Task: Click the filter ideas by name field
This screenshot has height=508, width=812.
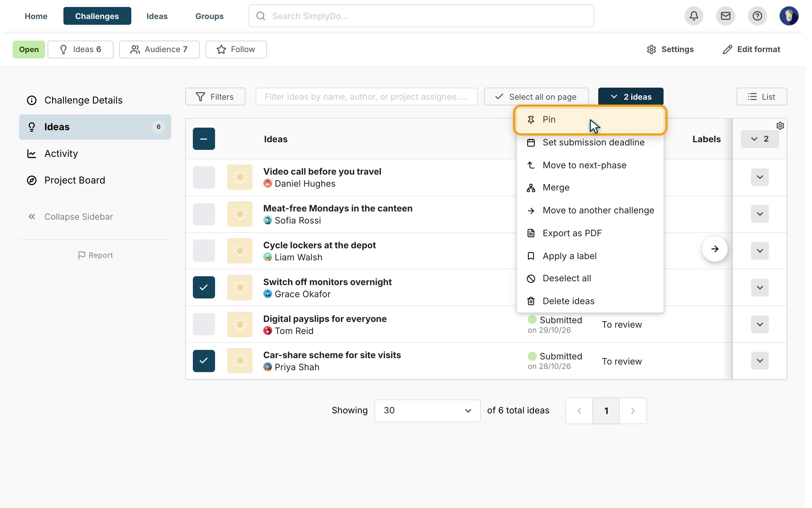Action: pyautogui.click(x=366, y=97)
